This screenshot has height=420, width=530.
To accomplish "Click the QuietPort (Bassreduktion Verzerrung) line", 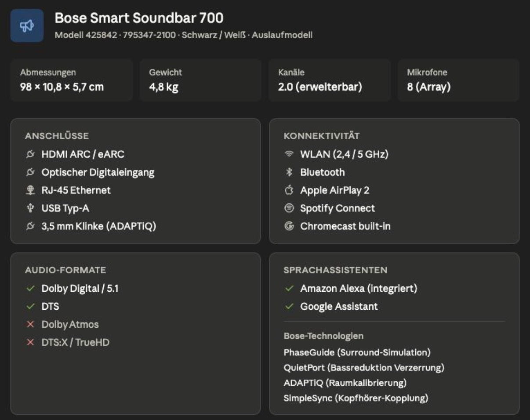I will pyautogui.click(x=364, y=368).
